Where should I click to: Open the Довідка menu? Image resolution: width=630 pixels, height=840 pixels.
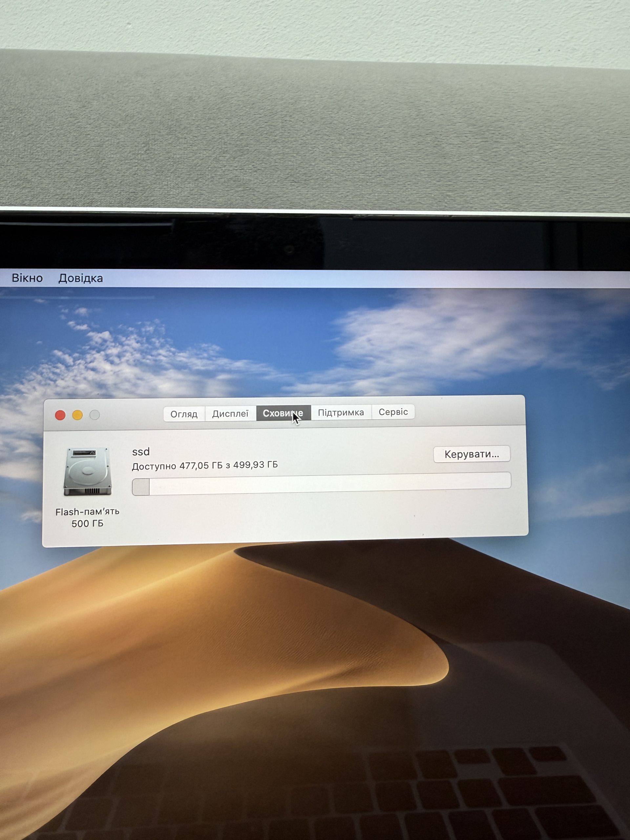pos(80,278)
